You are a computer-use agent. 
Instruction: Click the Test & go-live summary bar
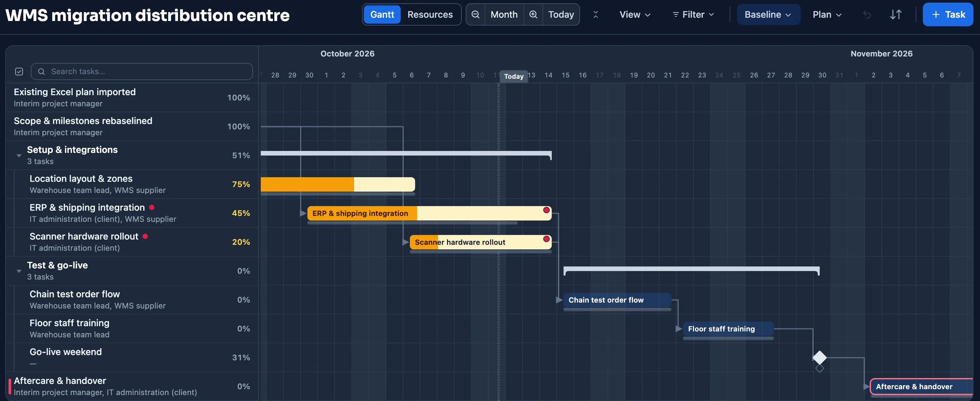(691, 269)
